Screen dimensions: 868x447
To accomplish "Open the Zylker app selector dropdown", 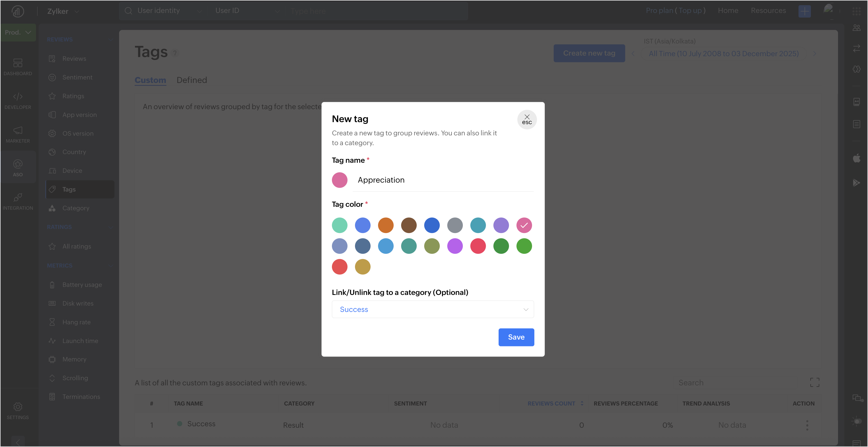I will pos(63,11).
